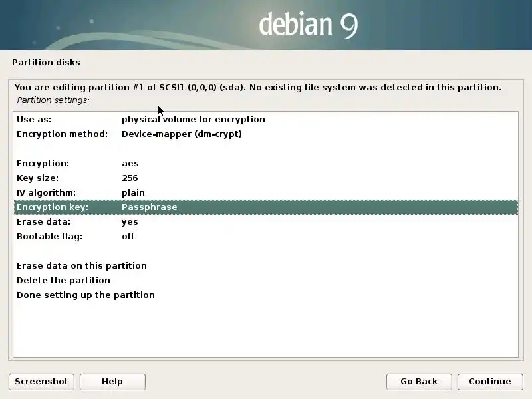
Task: Select the 'Erase data: yes' setting
Action: 266,222
